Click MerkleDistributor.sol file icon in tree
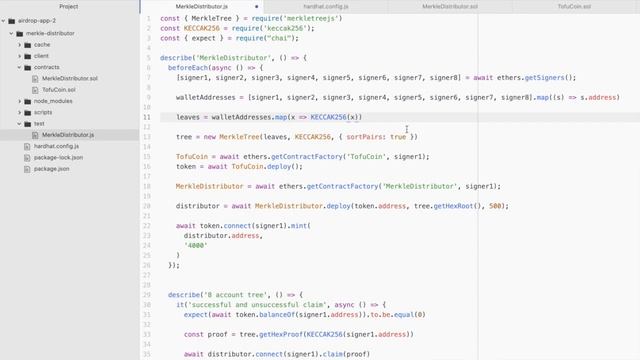Viewport: 640px width, 360px height. 35,78
